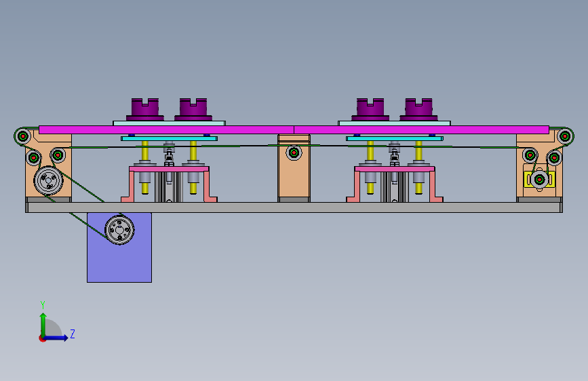Image resolution: width=588 pixels, height=381 pixels.
Task: Select the drive pulley on the blue motor box
Action: pyautogui.click(x=119, y=230)
